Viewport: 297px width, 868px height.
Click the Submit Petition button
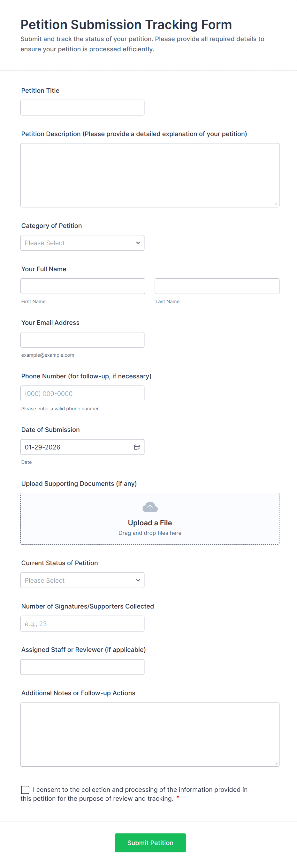point(150,842)
